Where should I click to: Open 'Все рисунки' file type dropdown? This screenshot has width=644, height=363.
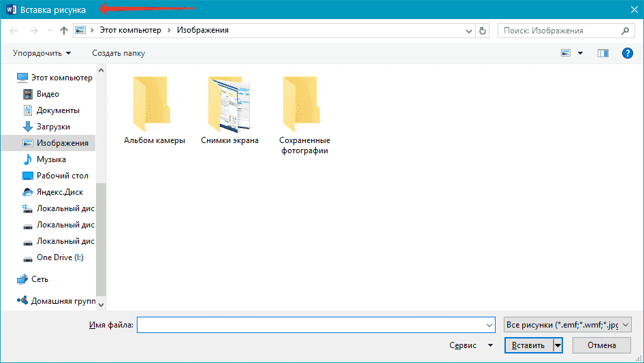tap(567, 325)
